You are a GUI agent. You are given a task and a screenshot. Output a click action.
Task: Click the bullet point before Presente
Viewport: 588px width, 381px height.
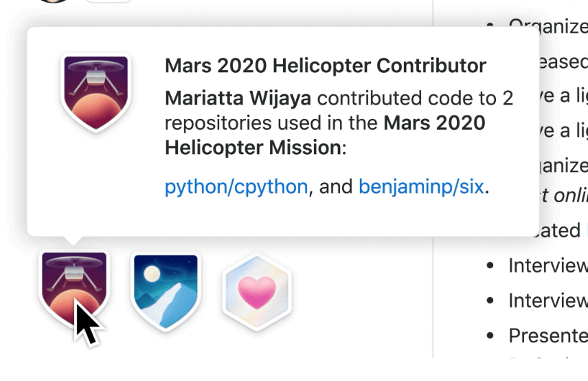point(490,336)
